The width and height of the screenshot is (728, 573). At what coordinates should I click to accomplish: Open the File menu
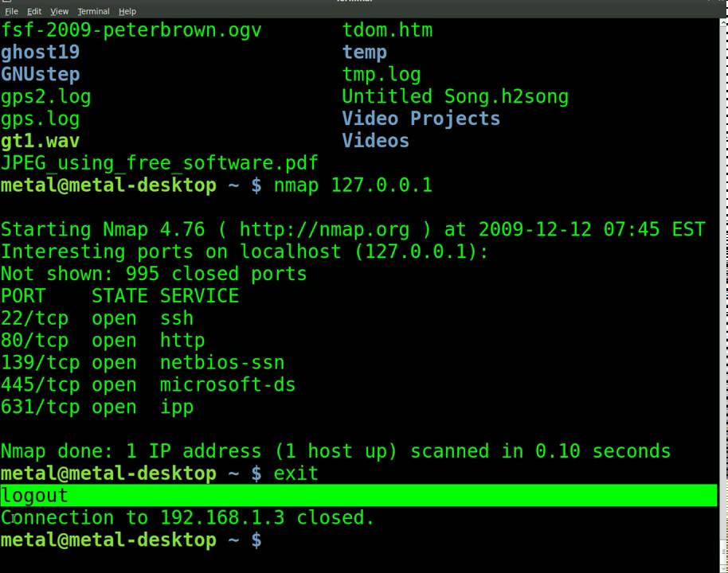[x=11, y=11]
